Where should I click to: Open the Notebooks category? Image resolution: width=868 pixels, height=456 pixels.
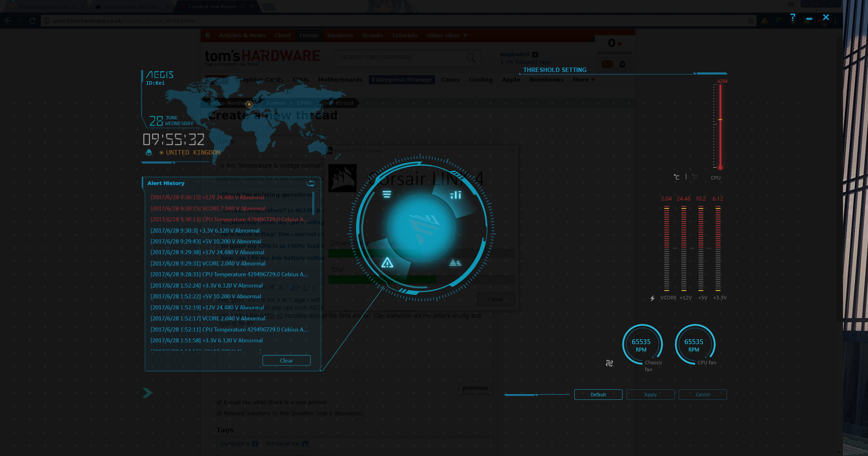click(546, 79)
